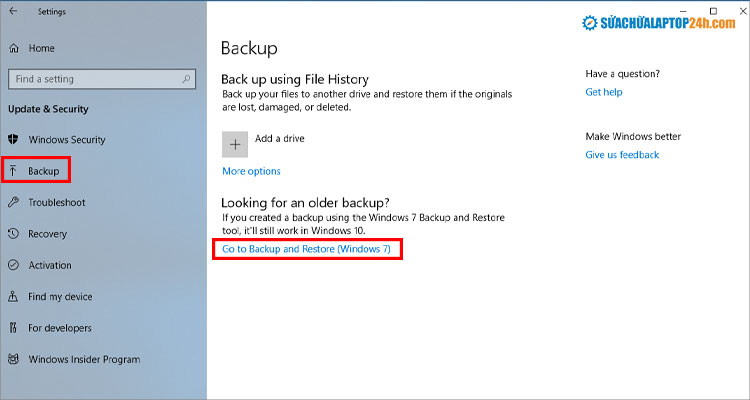The height and width of the screenshot is (400, 750).
Task: Click the Find my device person icon
Action: pyautogui.click(x=13, y=296)
